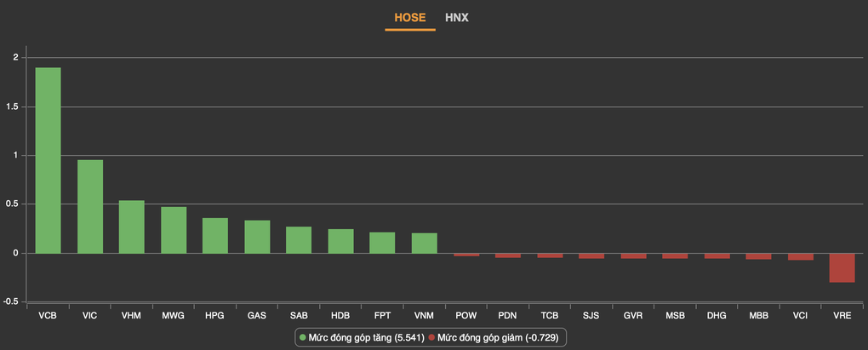The width and height of the screenshot is (868, 350).
Task: Switch to the HNX tab
Action: point(457,18)
